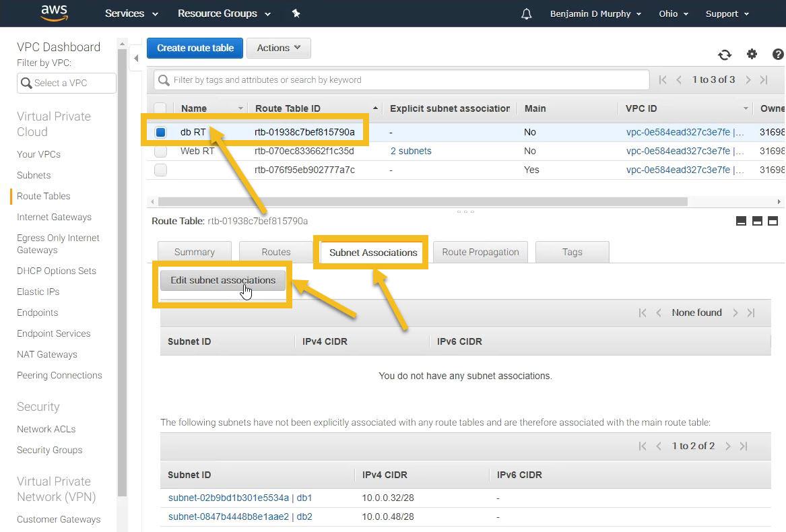Viewport: 786px width, 532px height.
Task: Open Peering Connections in the sidebar
Action: coord(59,376)
